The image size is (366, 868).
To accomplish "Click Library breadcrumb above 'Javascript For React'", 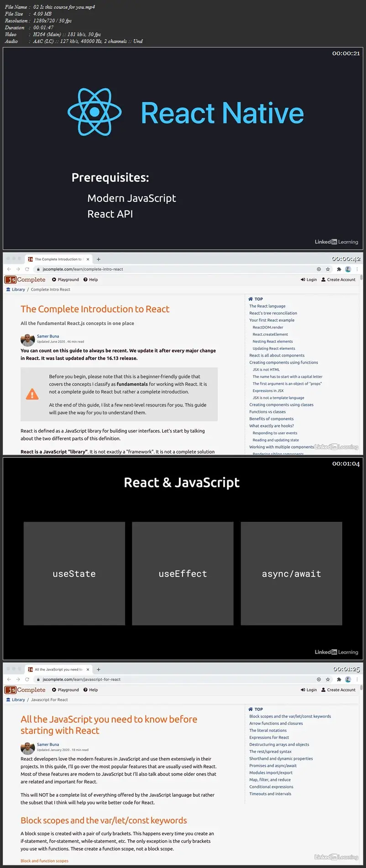I will click(16, 700).
